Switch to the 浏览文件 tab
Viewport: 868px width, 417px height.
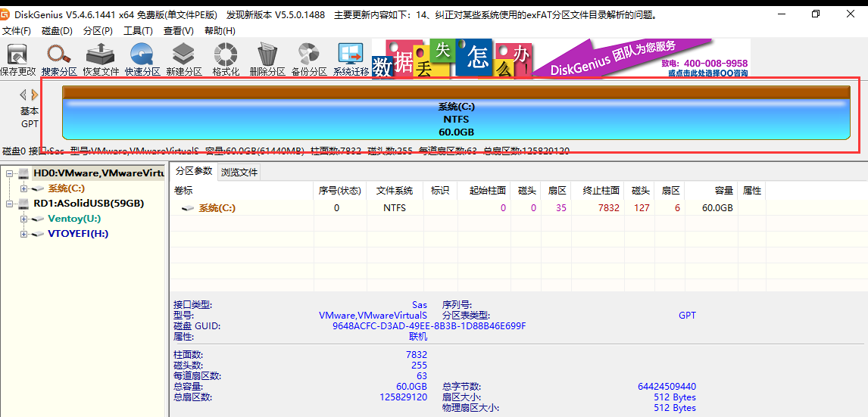click(x=239, y=172)
